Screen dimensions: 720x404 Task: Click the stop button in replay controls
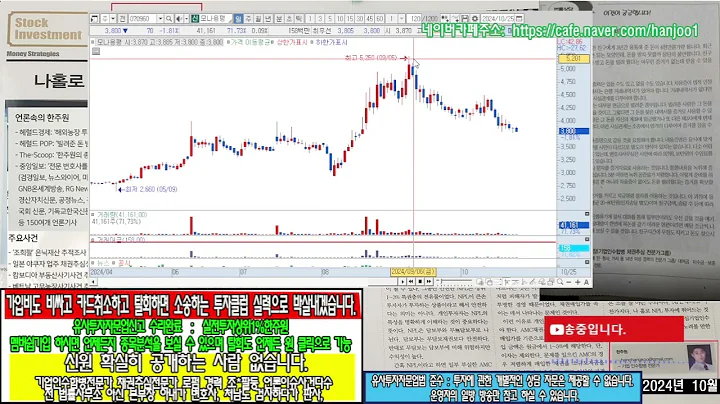420,281
